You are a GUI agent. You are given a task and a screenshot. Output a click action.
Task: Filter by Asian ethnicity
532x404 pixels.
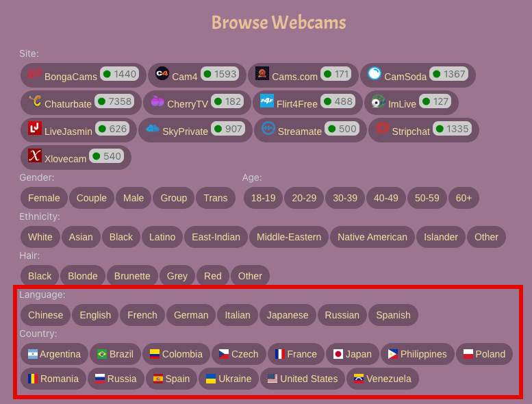pyautogui.click(x=81, y=237)
